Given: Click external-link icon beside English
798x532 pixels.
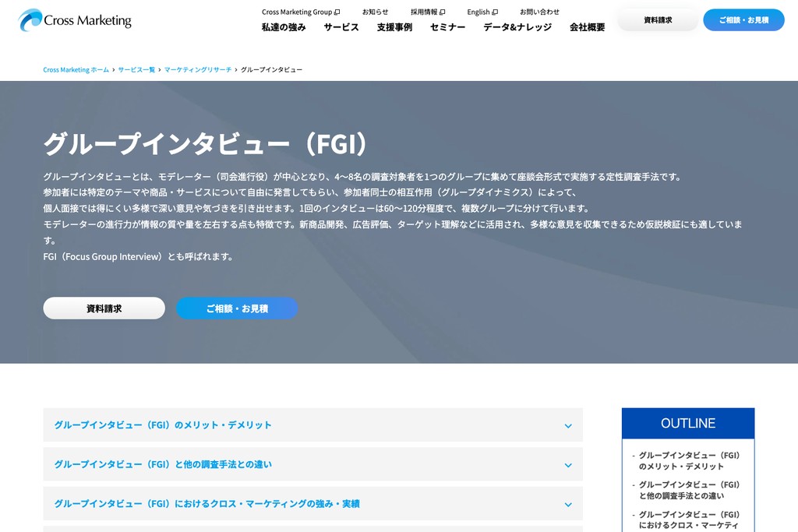Looking at the screenshot, I should pos(495,12).
